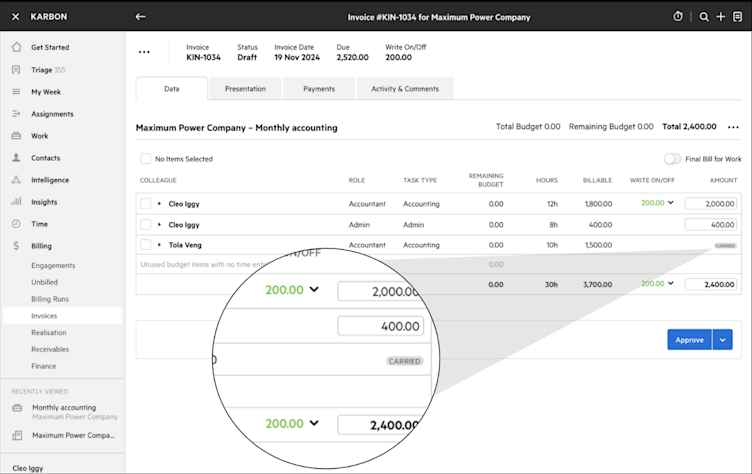Image resolution: width=752 pixels, height=474 pixels.
Task: Open Billing Runs under Billing
Action: tap(50, 299)
